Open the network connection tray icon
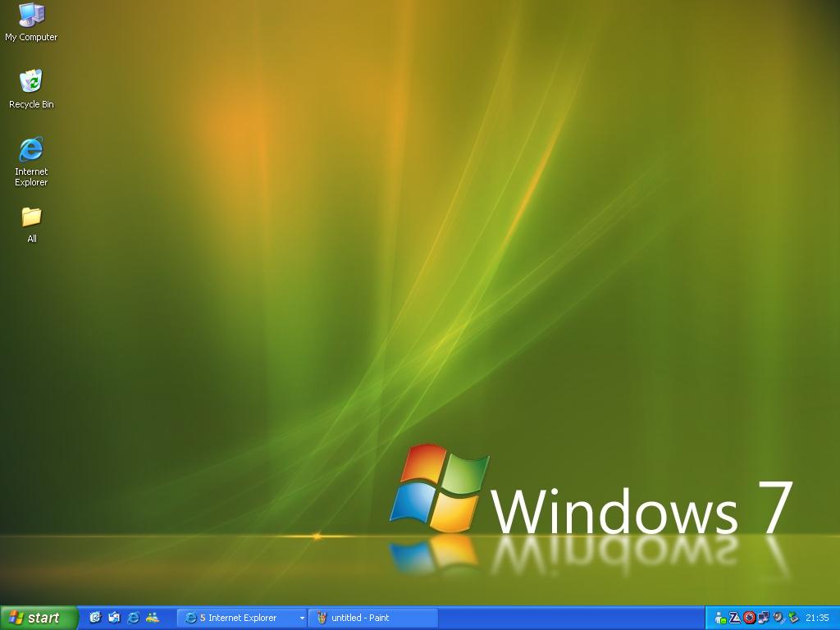The width and height of the screenshot is (840, 630). click(x=764, y=619)
